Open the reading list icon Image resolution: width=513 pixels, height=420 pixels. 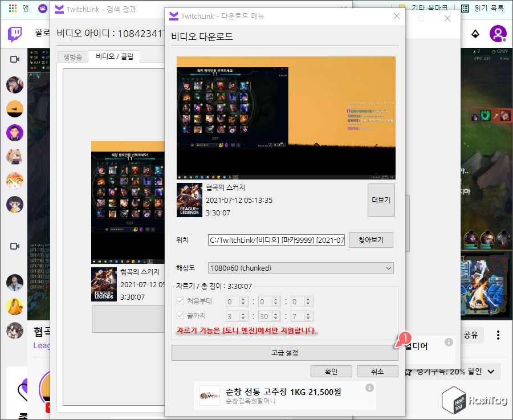tap(465, 8)
